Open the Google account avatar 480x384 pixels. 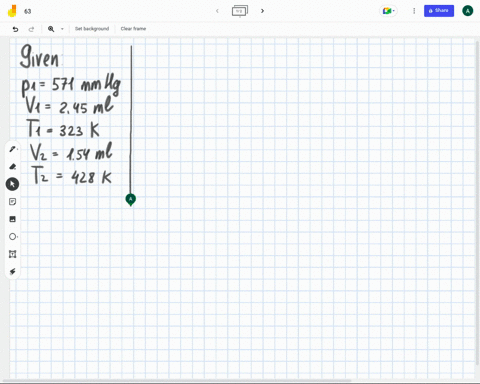click(468, 11)
